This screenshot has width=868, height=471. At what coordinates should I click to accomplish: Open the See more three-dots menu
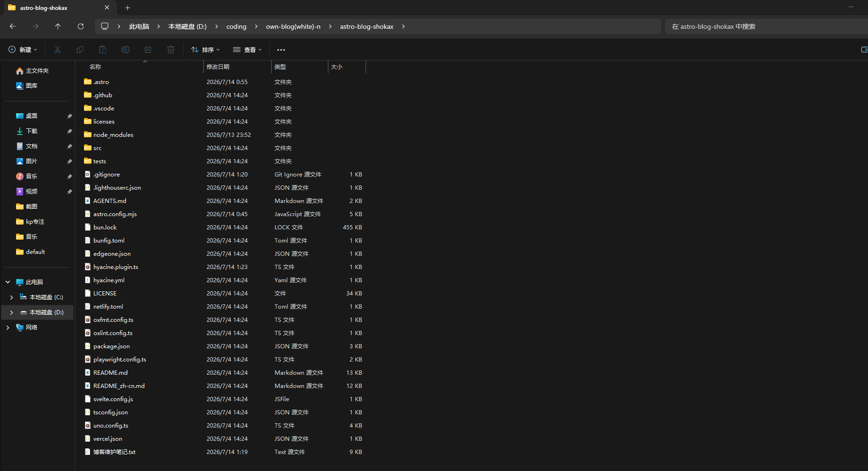tap(281, 50)
